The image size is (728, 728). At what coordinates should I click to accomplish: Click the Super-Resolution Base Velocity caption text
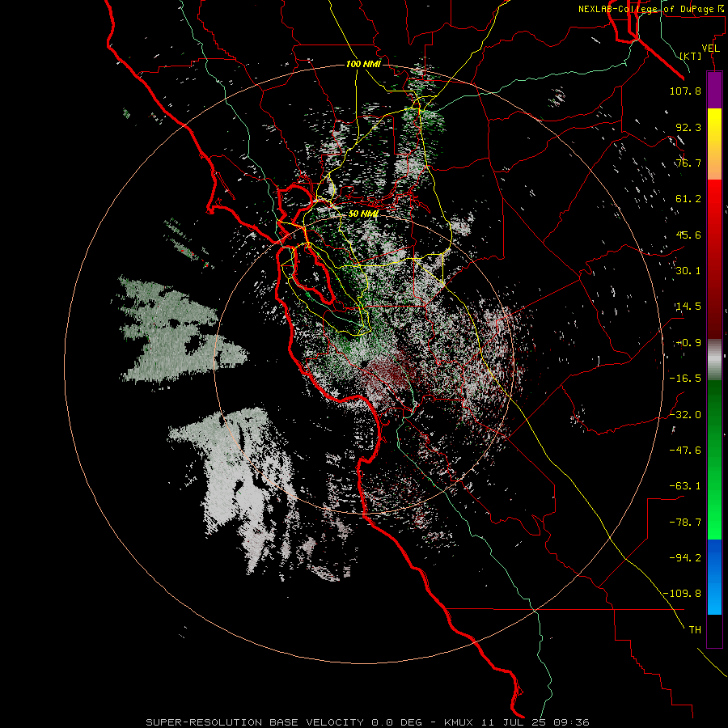coord(367,722)
